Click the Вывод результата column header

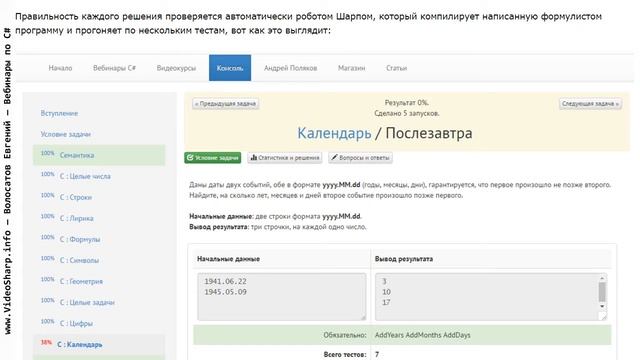(x=404, y=259)
